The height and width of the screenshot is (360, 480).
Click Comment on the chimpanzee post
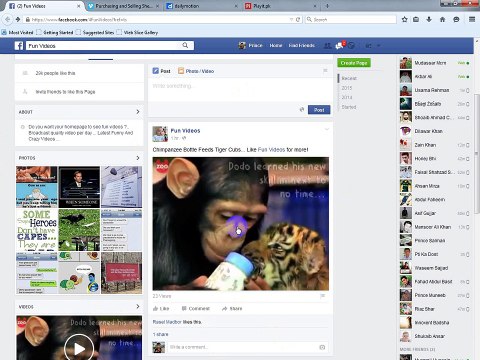pyautogui.click(x=196, y=309)
